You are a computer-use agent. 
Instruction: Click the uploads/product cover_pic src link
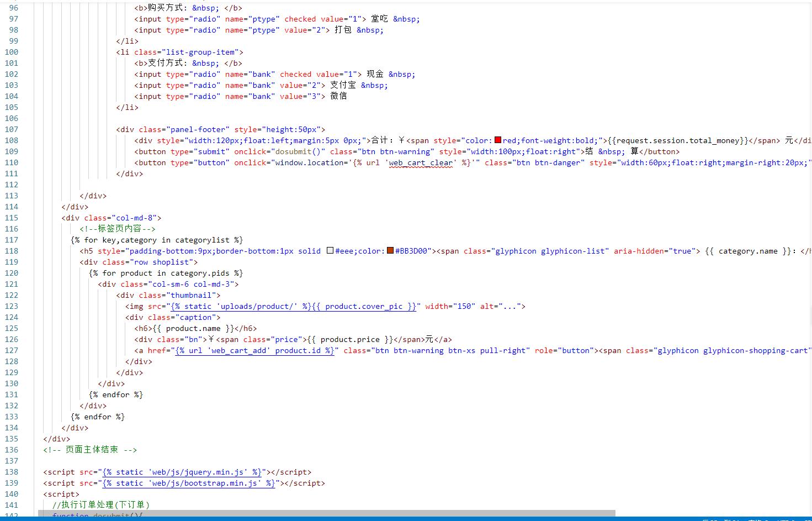coord(293,306)
